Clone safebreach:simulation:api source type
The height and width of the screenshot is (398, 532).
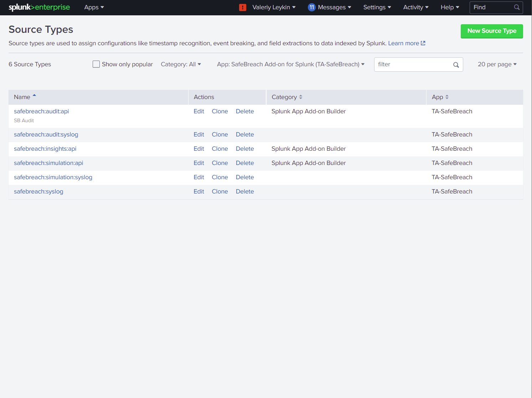[220, 163]
